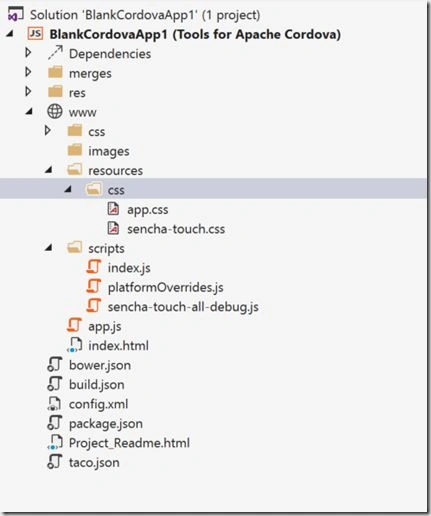
Task: Click the JS project icon beside BlankCordovaApp1
Action: pos(35,34)
